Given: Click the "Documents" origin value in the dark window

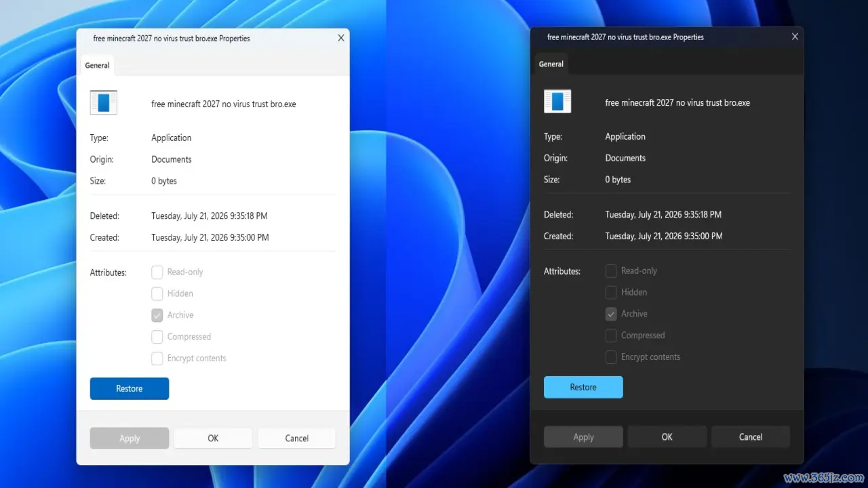Looking at the screenshot, I should click(x=625, y=158).
